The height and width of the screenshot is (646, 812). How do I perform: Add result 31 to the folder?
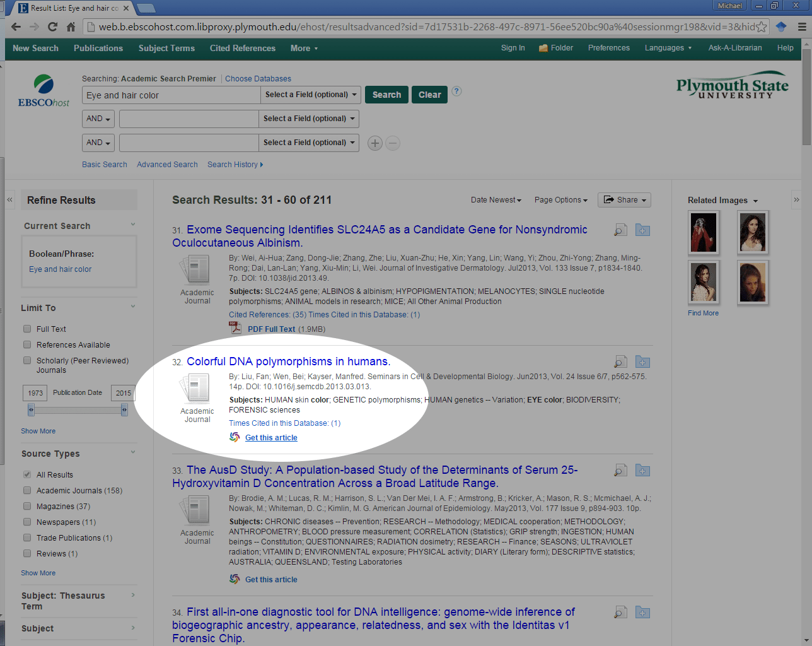pos(642,230)
